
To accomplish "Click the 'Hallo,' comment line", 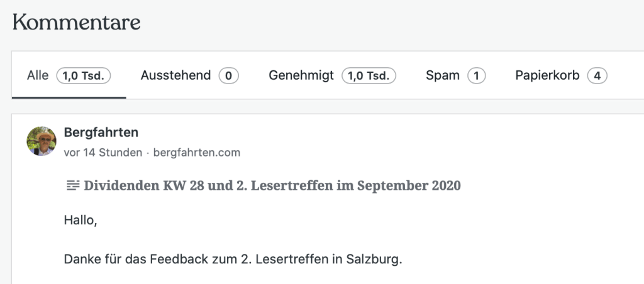I will [x=80, y=220].
